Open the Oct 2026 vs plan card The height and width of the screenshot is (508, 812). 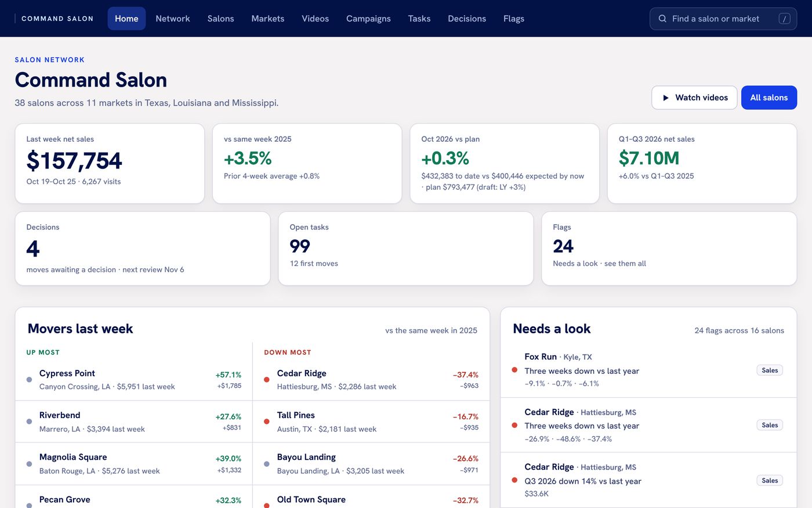pyautogui.click(x=505, y=163)
